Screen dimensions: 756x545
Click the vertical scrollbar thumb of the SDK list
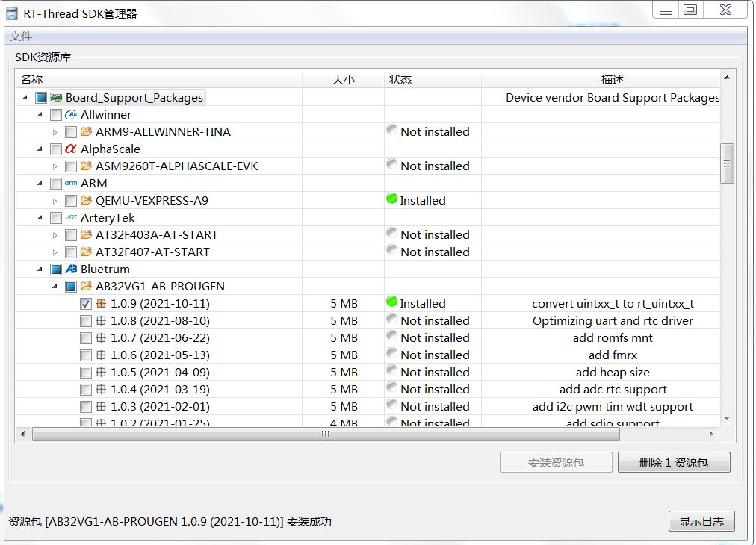pos(727,163)
